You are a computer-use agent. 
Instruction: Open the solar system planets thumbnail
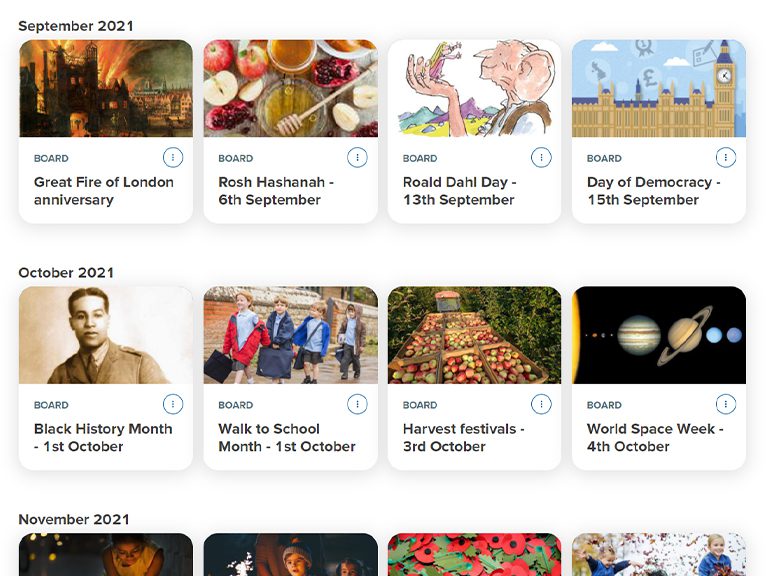pos(659,335)
